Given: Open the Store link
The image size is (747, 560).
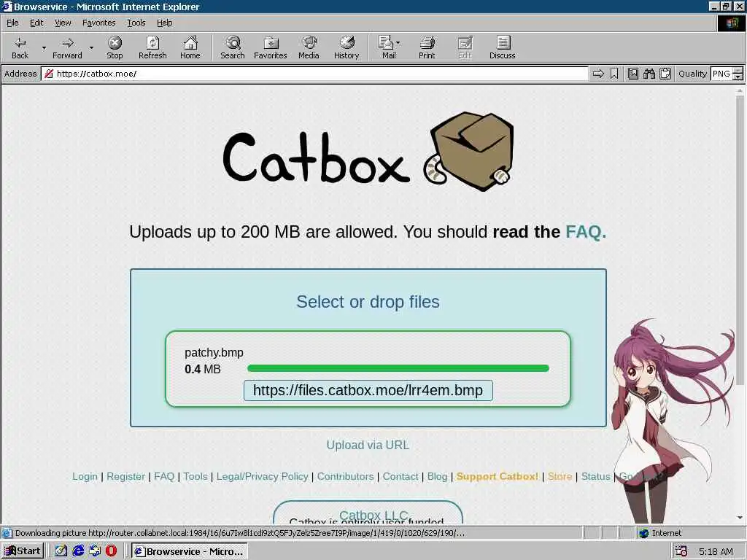Looking at the screenshot, I should [x=560, y=477].
